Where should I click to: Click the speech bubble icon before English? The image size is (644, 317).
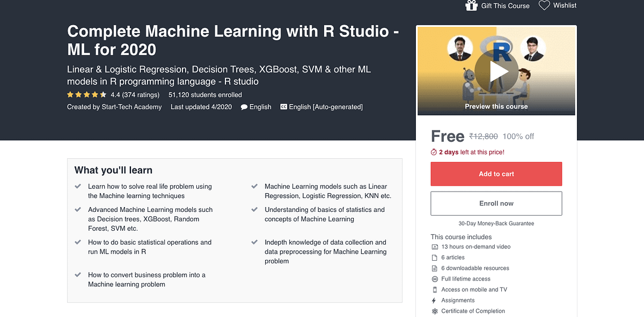point(244,107)
